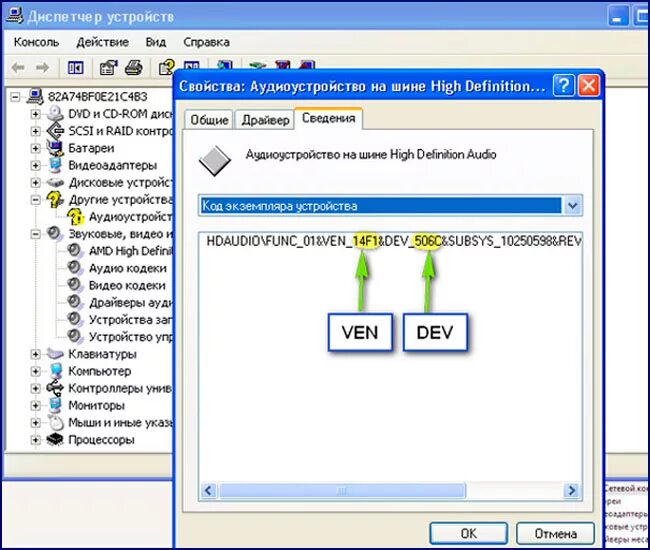Expand SCSI и RAID контроллеры node
The image size is (650, 550).
point(36,131)
